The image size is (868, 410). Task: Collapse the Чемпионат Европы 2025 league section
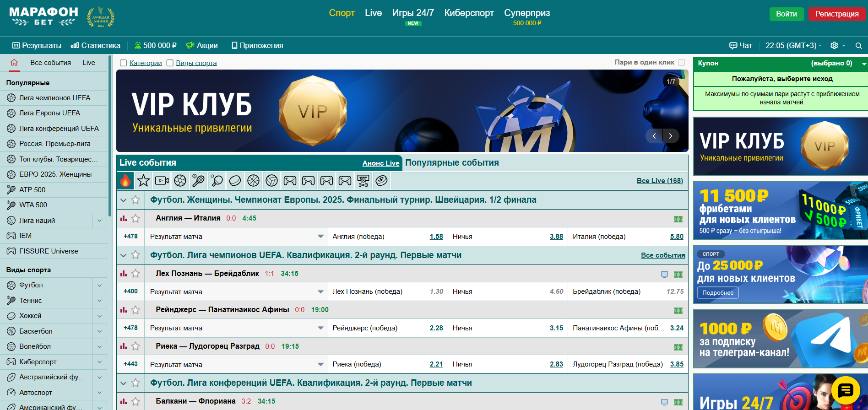[123, 200]
